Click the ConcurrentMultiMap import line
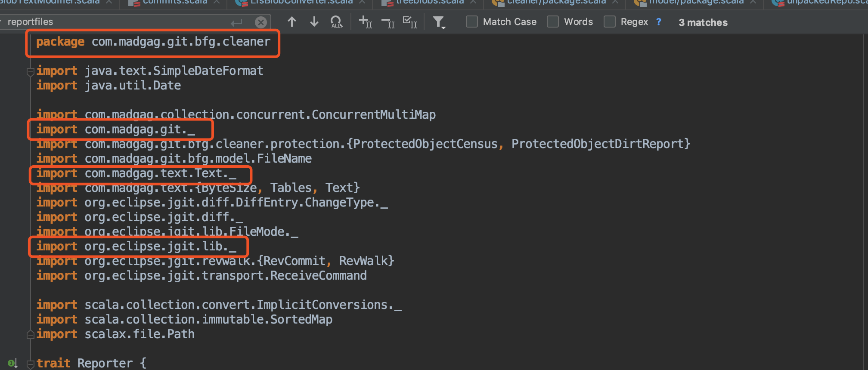Screen dimensions: 868x370 [x=236, y=114]
